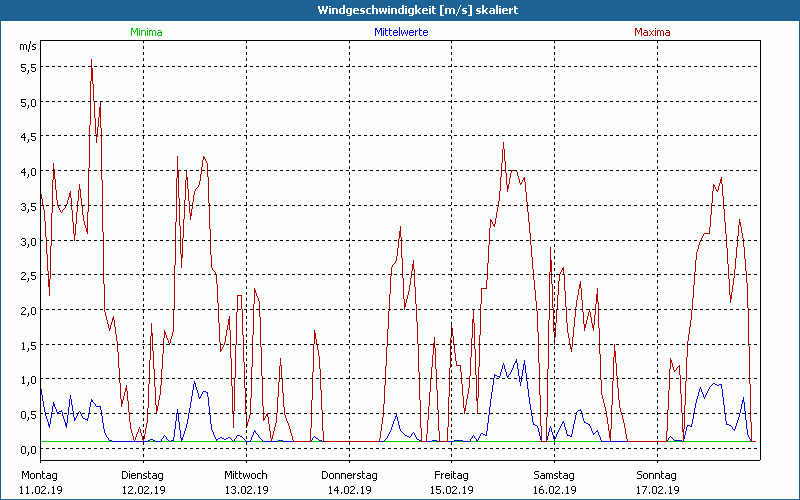Image resolution: width=800 pixels, height=500 pixels.
Task: Click the 3,0 y-axis tick label
Action: [x=28, y=241]
